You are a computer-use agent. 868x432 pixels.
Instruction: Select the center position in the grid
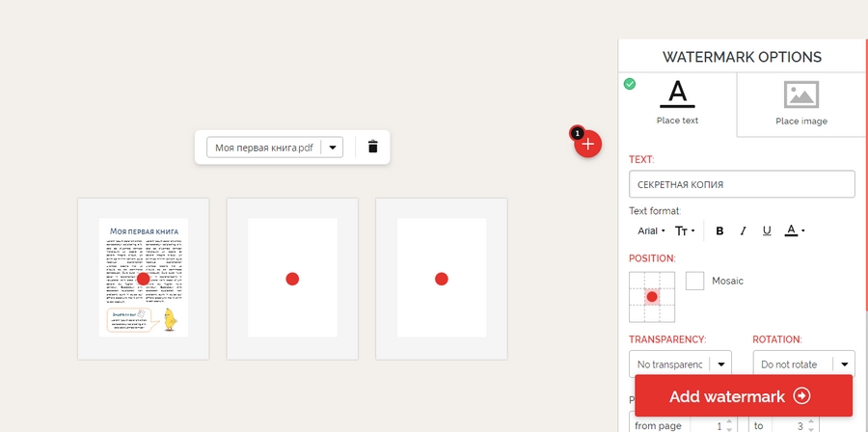652,296
